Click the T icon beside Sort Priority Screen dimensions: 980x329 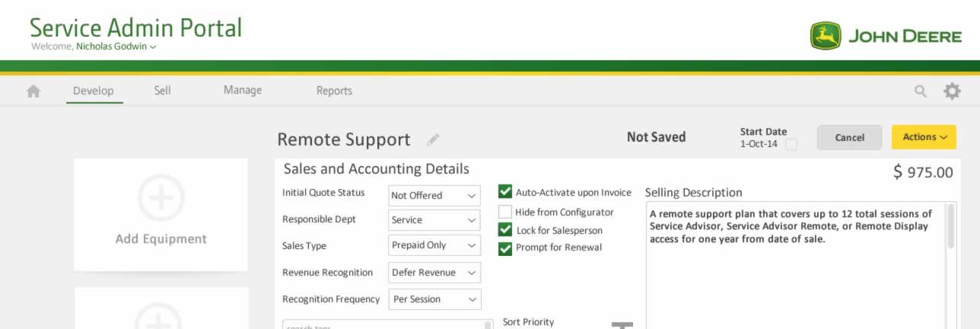pyautogui.click(x=622, y=325)
